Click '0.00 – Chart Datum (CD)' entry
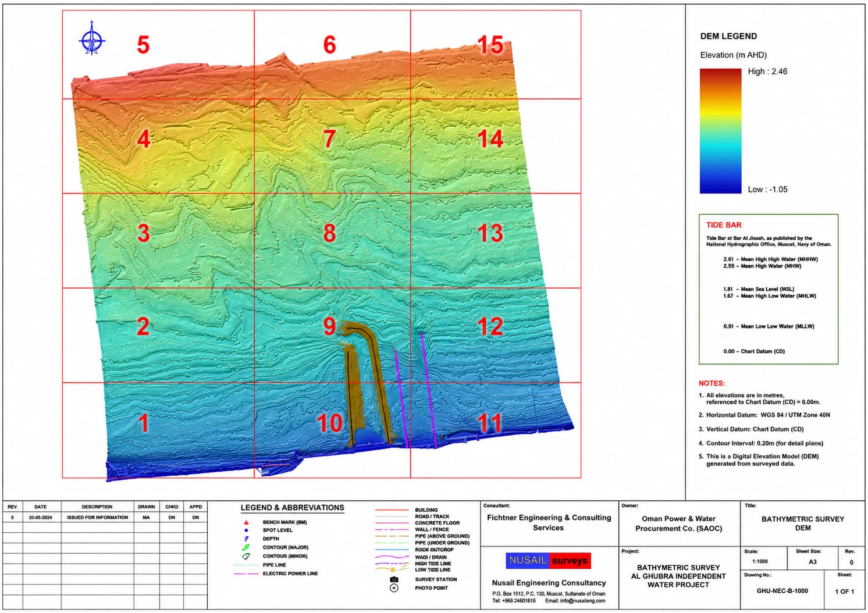The width and height of the screenshot is (868, 613). coord(754,351)
